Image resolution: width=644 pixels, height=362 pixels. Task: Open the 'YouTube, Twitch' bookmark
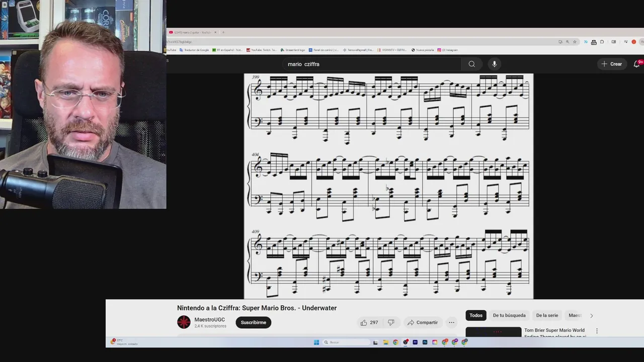262,50
